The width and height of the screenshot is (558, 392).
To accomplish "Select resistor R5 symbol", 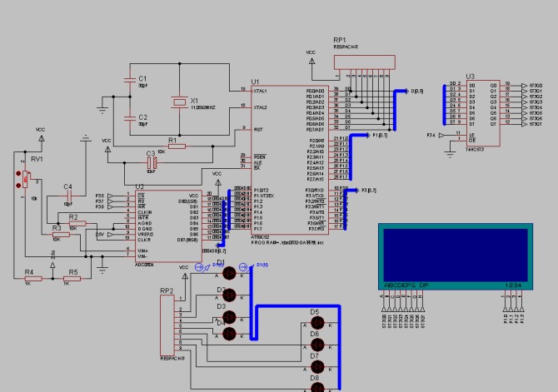I will 73,279.
